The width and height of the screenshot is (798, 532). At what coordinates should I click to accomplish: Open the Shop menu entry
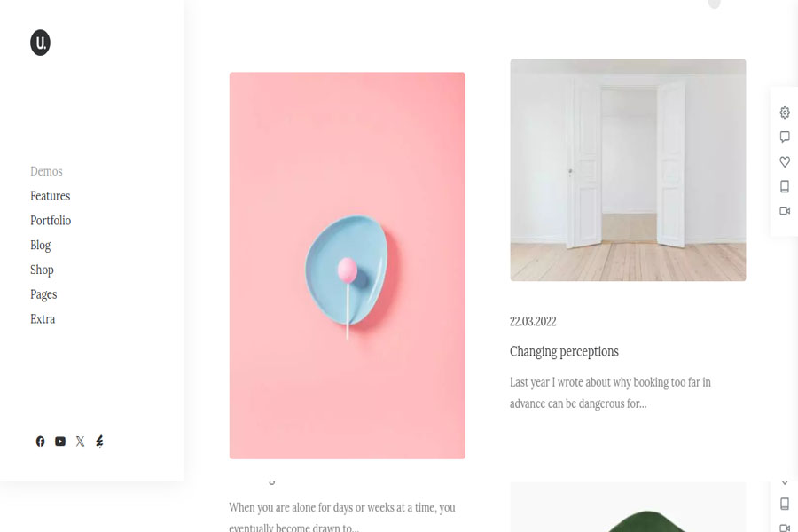point(42,270)
